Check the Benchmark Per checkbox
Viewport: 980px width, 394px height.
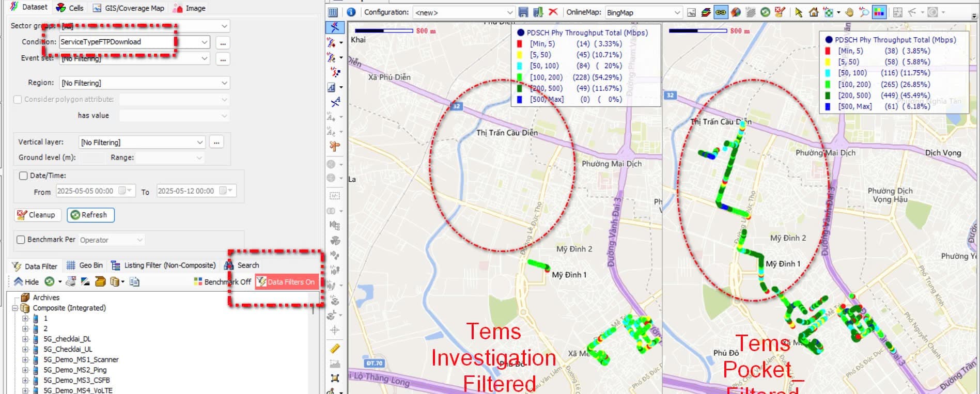tap(21, 240)
